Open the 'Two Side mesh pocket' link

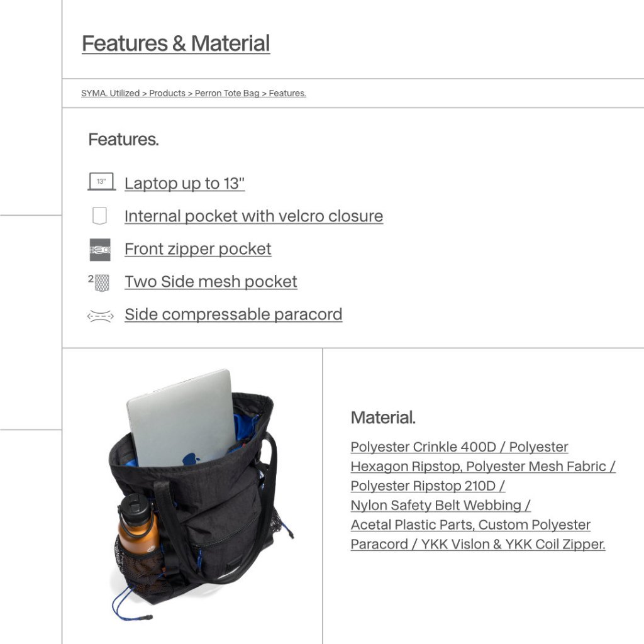tap(211, 282)
